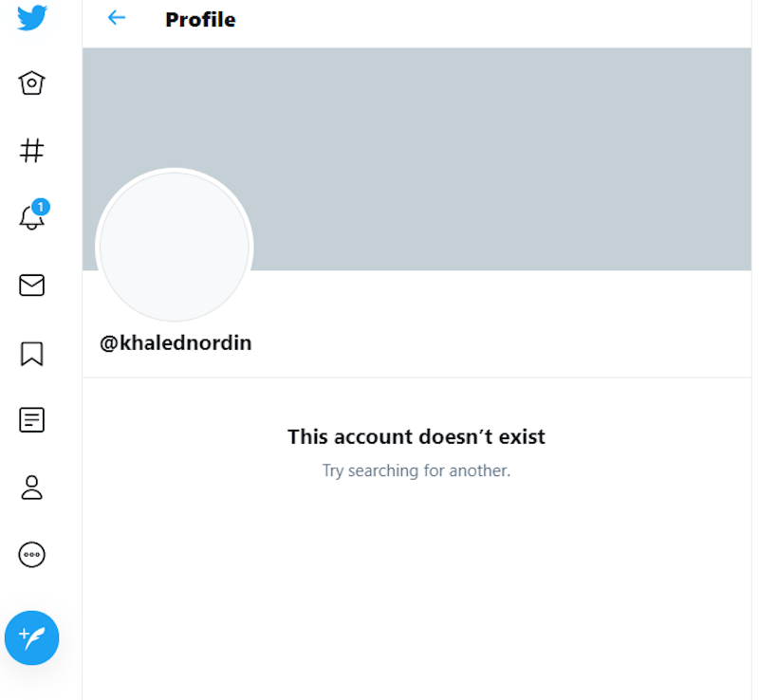Select the Home icon in the sidebar

31,83
